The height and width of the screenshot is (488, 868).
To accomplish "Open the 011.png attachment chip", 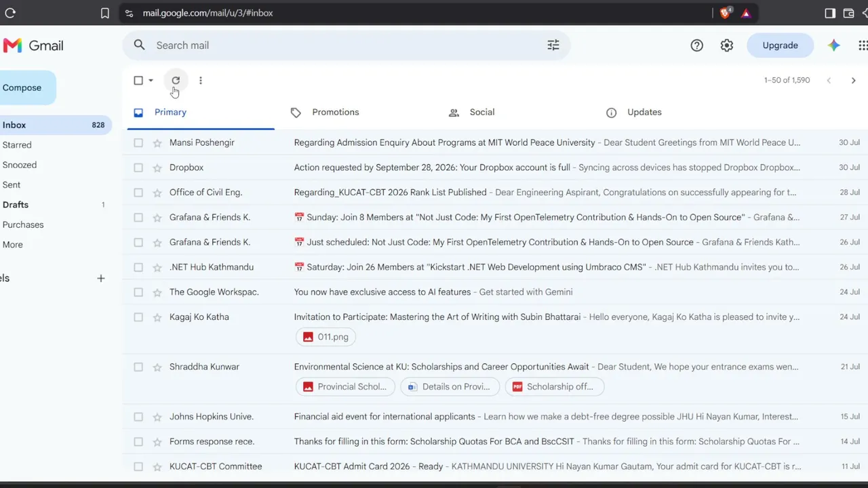I will 326,337.
